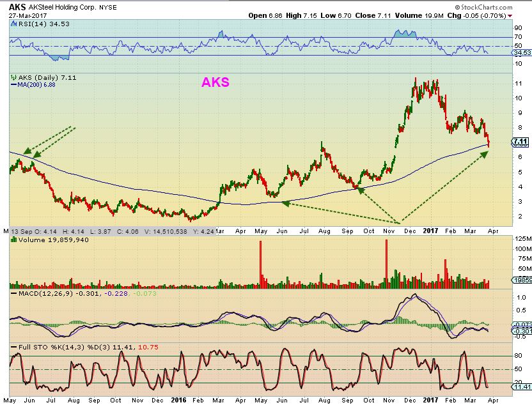Viewport: 532px width, 405px height.
Task: Click the Open 6.86 value
Action: click(265, 15)
